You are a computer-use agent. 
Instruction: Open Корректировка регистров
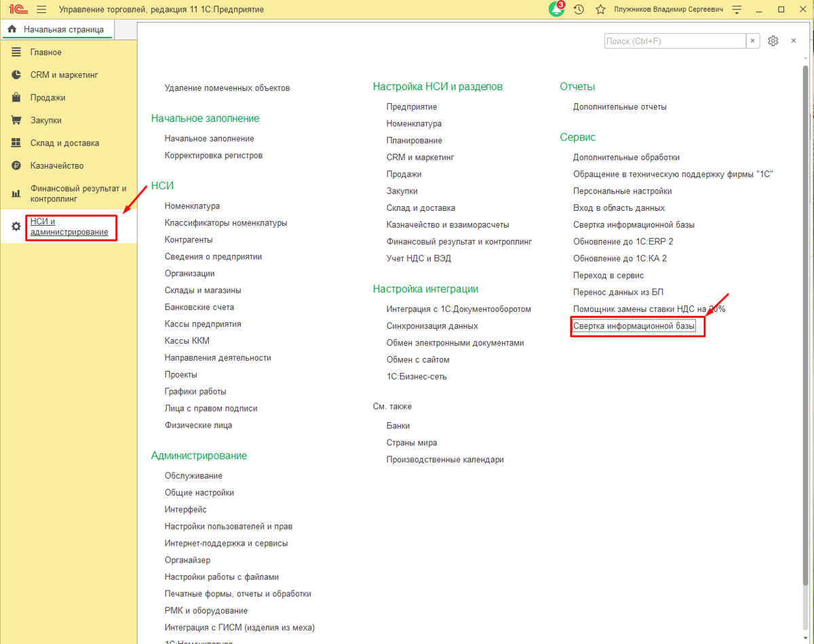(x=214, y=155)
